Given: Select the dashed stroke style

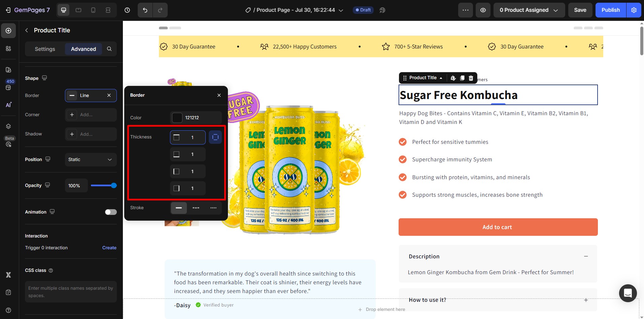Looking at the screenshot, I should (x=196, y=208).
